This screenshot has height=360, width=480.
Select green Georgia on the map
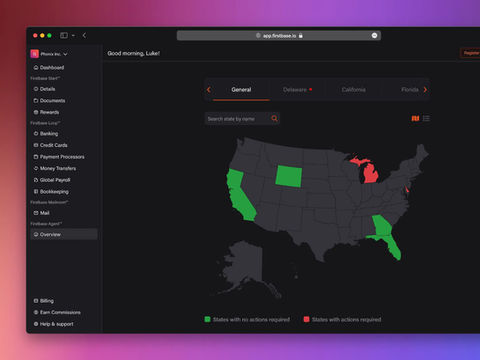(382, 227)
